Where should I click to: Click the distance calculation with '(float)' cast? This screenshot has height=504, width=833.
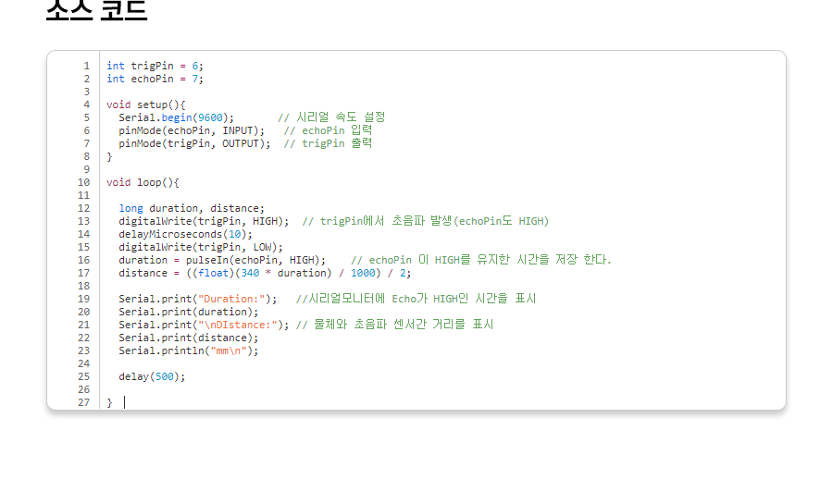[x=265, y=273]
